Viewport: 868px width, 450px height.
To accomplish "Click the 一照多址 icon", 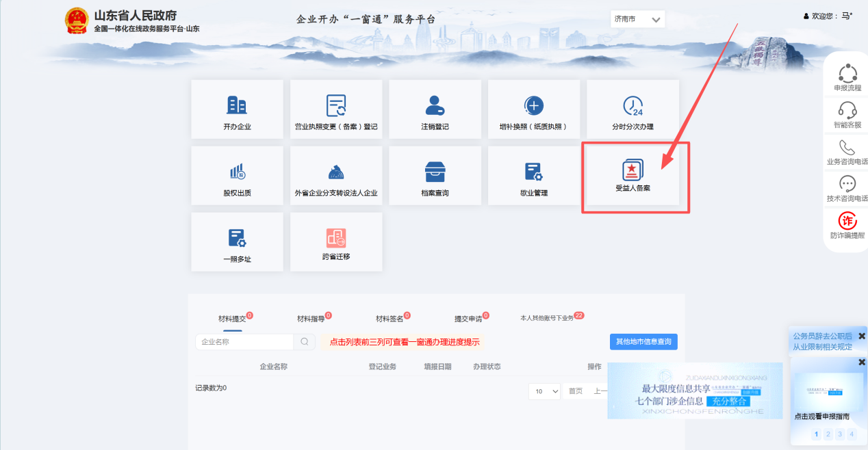I will point(237,239).
